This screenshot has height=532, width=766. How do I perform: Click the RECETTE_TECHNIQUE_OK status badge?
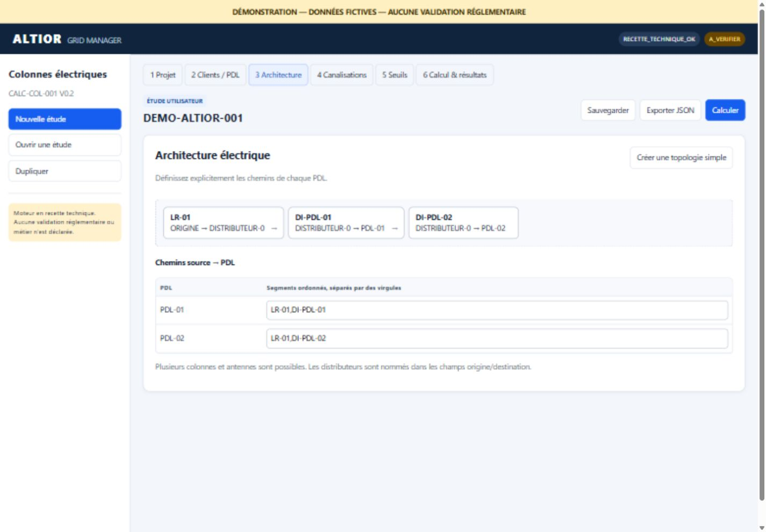click(659, 39)
